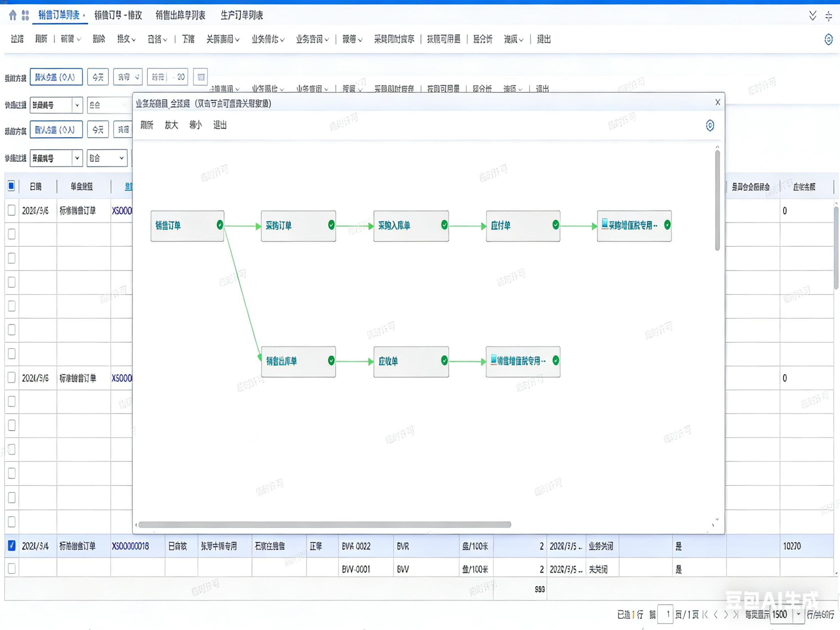Uncheck the XS00000018 row checkbox
This screenshot has width=840, height=630.
pyautogui.click(x=12, y=546)
